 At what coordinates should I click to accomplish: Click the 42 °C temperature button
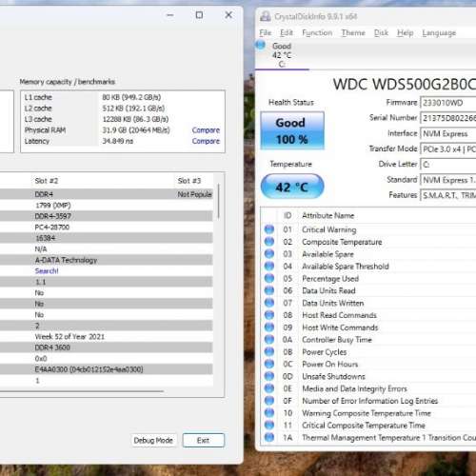[x=292, y=187]
